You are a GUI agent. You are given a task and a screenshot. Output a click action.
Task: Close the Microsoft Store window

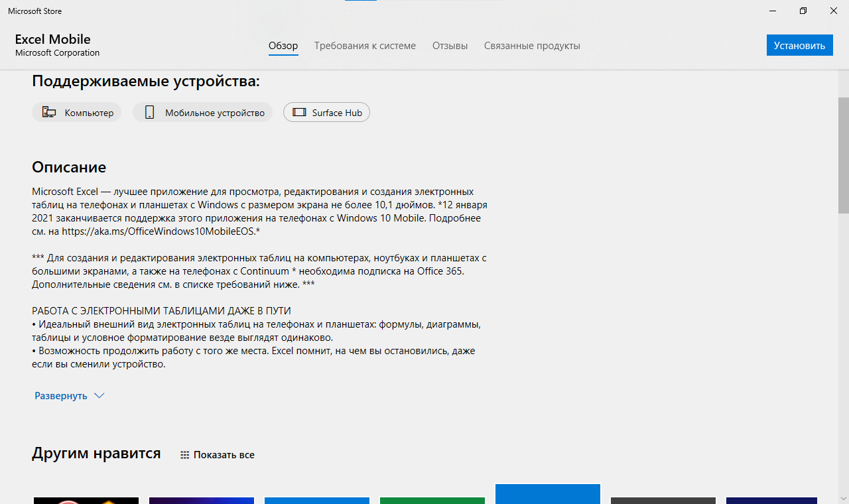tap(834, 11)
